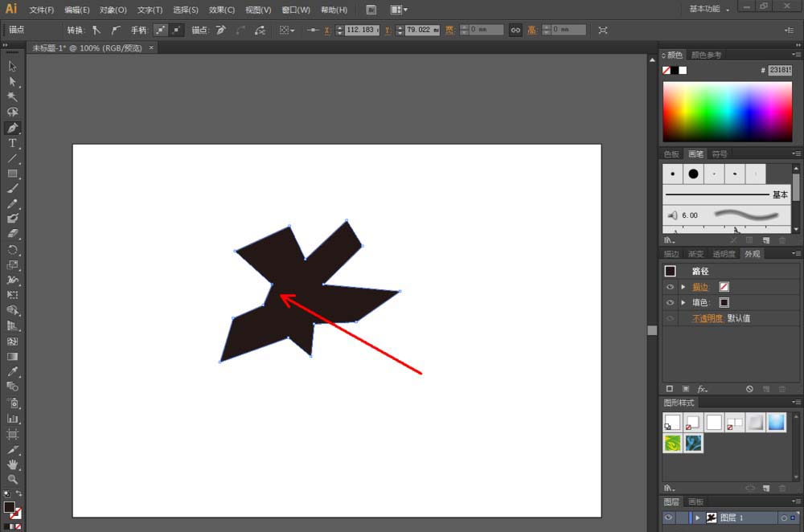Screen dimensions: 804x532
Task: Hide the stroke (描边) attribute eye
Action: coord(670,287)
